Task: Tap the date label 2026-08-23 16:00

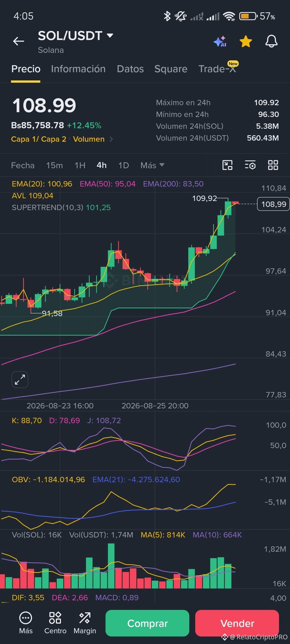Action: click(60, 406)
